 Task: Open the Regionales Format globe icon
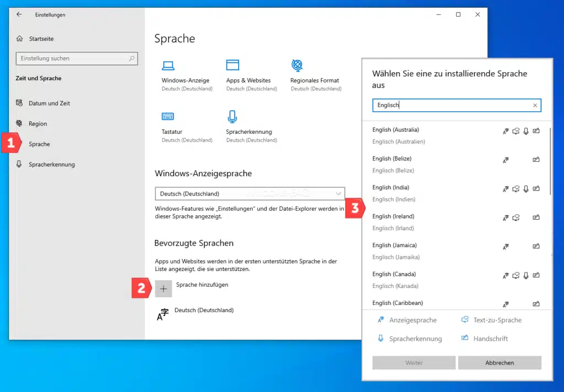(297, 64)
